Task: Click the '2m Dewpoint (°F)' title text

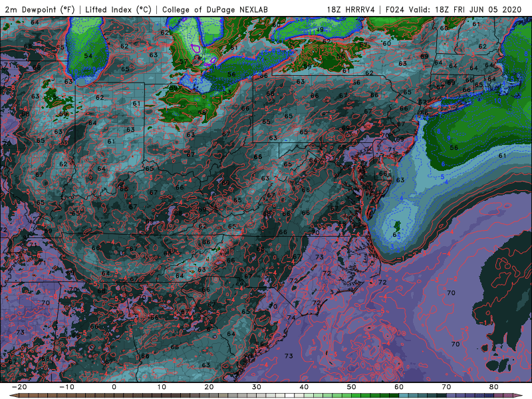Action: pyautogui.click(x=39, y=10)
